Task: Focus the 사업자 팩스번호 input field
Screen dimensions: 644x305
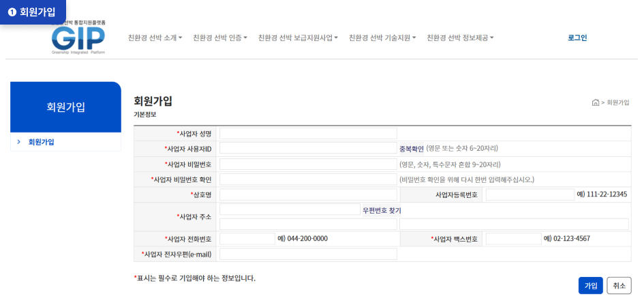Action: (x=514, y=239)
